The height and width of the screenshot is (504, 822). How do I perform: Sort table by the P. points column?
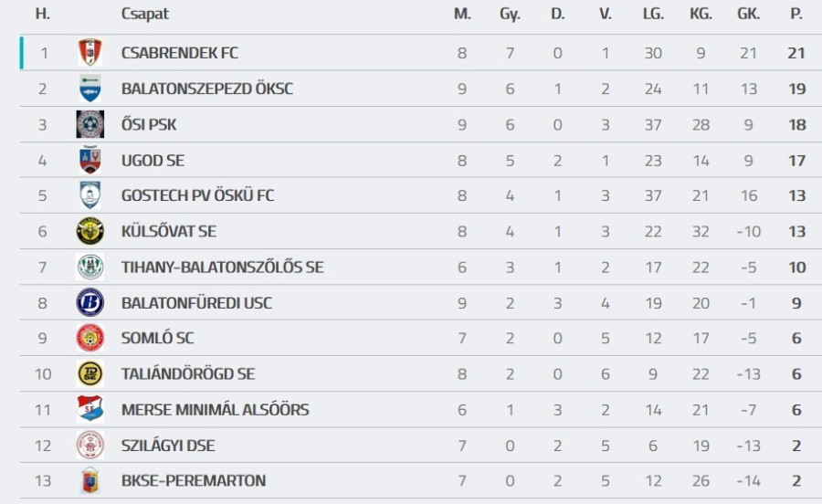[x=796, y=14]
